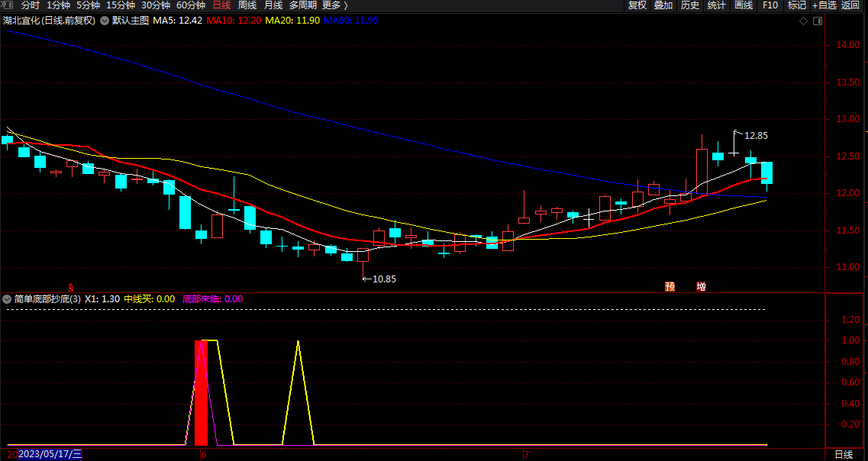Click the 11.00 price axis label
Image resolution: width=868 pixels, height=461 pixels.
847,267
